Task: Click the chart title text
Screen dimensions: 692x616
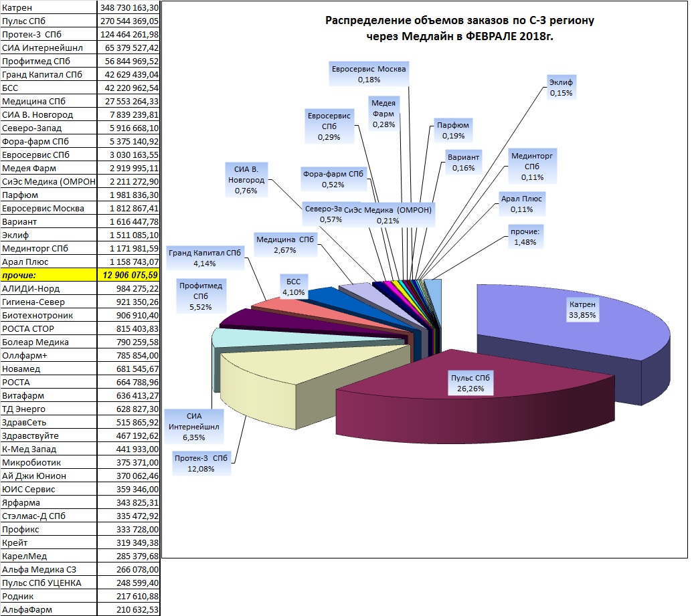Action: [x=459, y=28]
